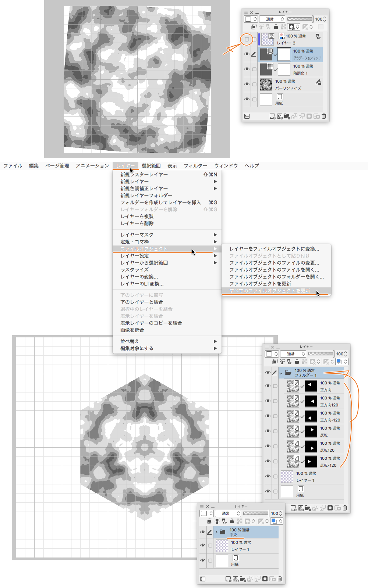Image resolution: width=368 pixels, height=588 pixels.
Task: Collapse フォルダー 1 using its chevron
Action: pyautogui.click(x=281, y=373)
